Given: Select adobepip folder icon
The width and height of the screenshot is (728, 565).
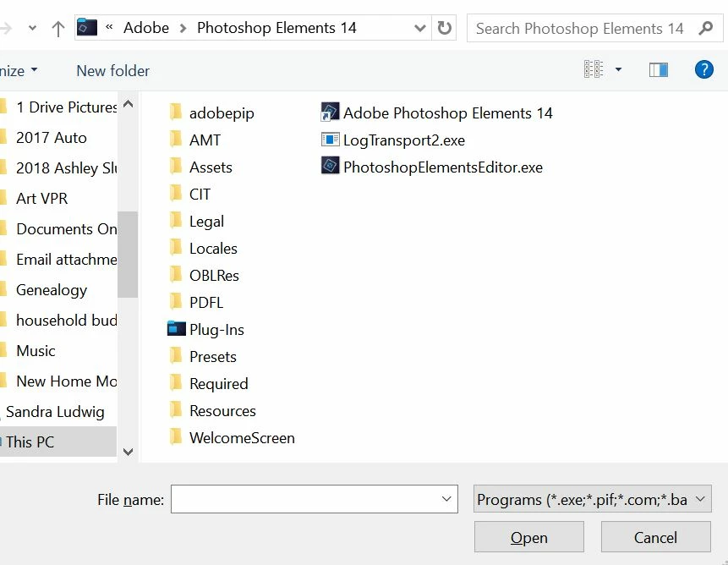Looking at the screenshot, I should pyautogui.click(x=176, y=112).
